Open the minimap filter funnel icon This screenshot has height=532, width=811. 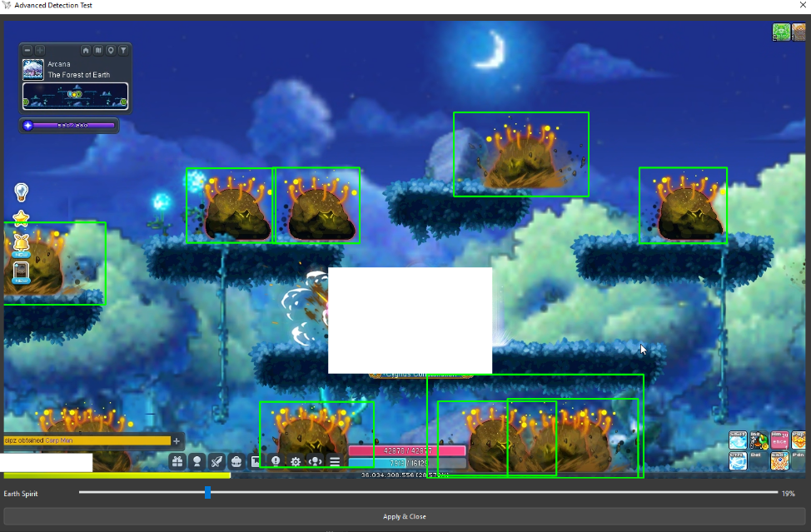tap(123, 51)
